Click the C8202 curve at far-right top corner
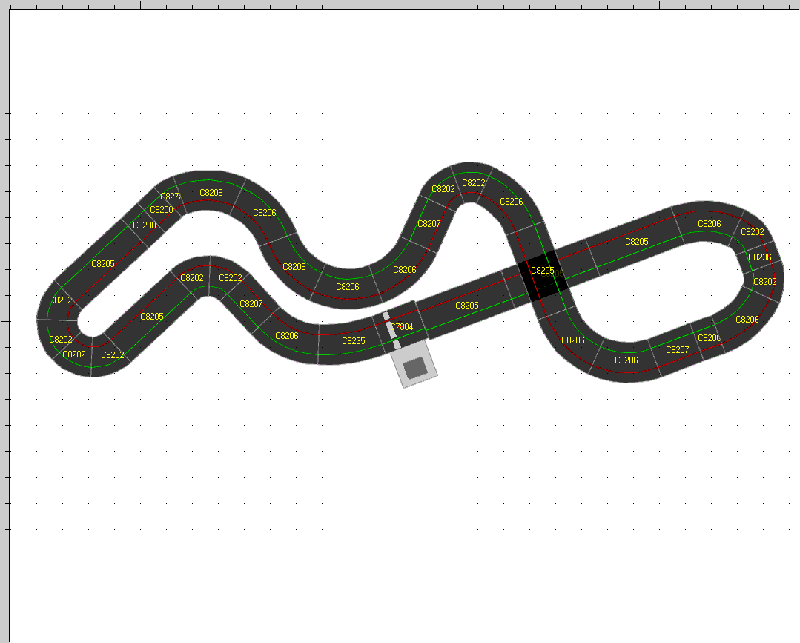This screenshot has height=643, width=800. 752,232
